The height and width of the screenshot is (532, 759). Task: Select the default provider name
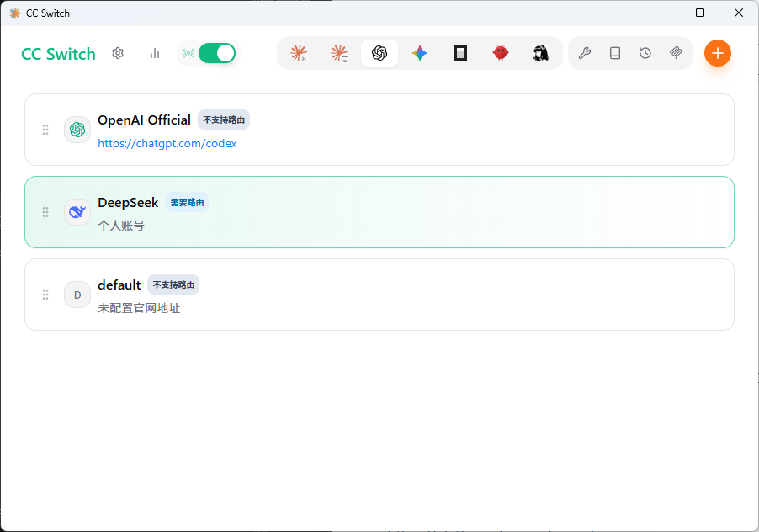[x=119, y=285]
